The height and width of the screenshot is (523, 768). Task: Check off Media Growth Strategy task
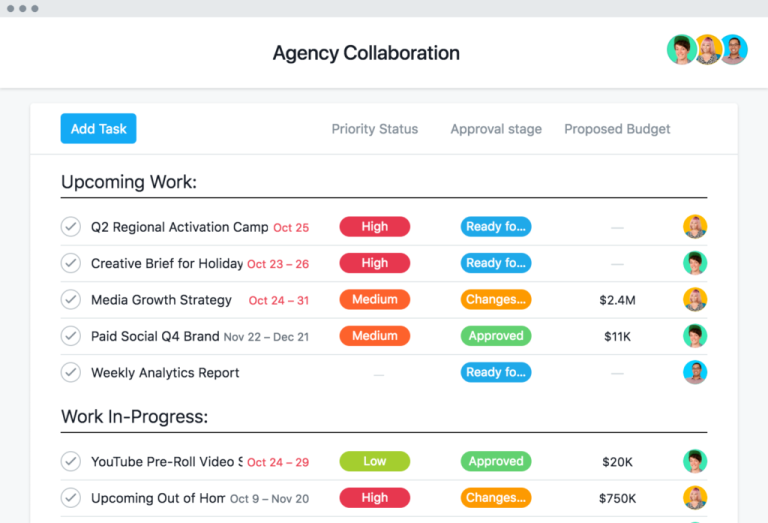coord(71,299)
